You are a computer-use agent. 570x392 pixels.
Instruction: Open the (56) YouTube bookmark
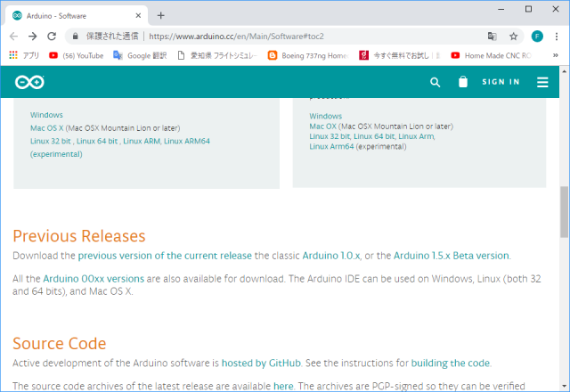tap(77, 55)
